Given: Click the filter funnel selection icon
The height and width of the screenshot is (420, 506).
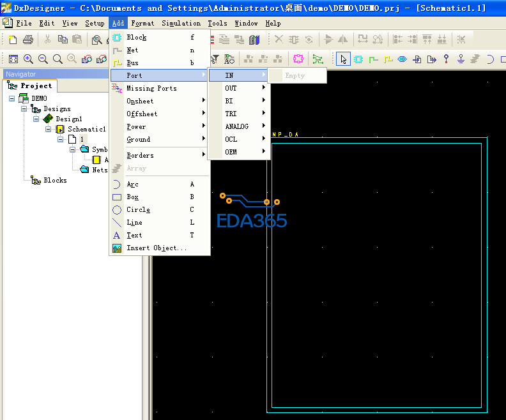Looking at the screenshot, I should point(215,59).
